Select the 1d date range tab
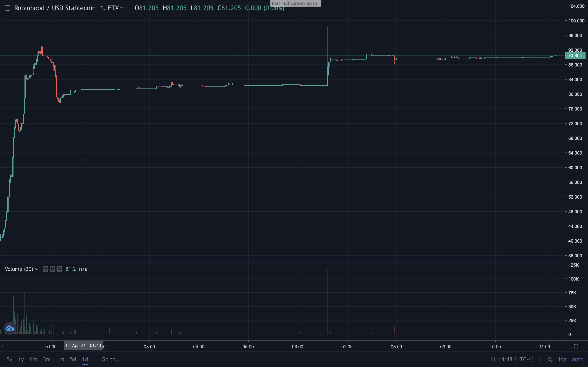The height and width of the screenshot is (367, 588). pos(85,359)
